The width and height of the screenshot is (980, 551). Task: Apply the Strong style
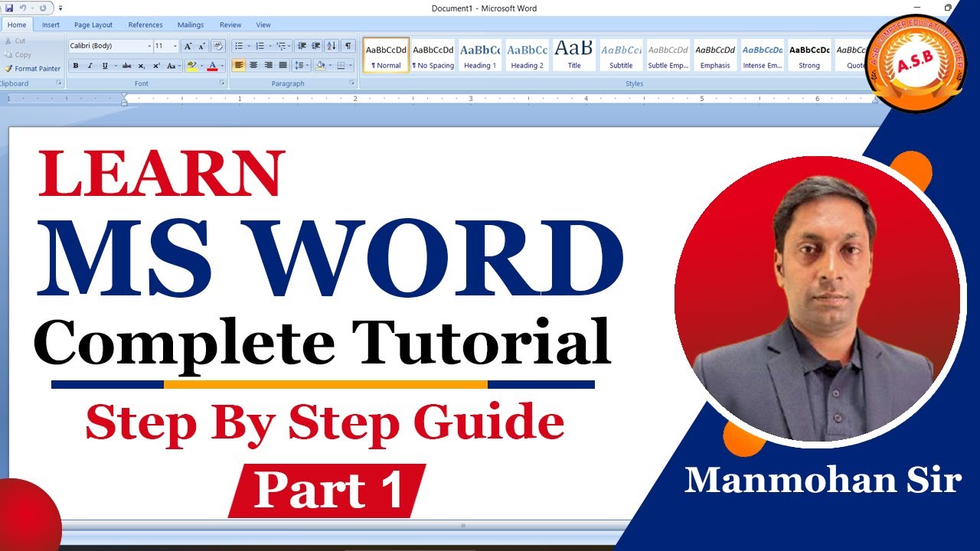pos(809,55)
